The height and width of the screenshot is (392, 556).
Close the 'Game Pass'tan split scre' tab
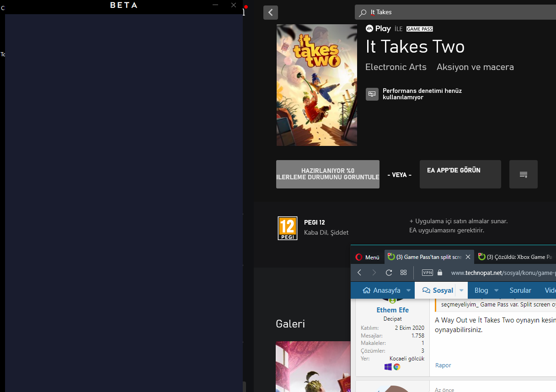point(468,257)
